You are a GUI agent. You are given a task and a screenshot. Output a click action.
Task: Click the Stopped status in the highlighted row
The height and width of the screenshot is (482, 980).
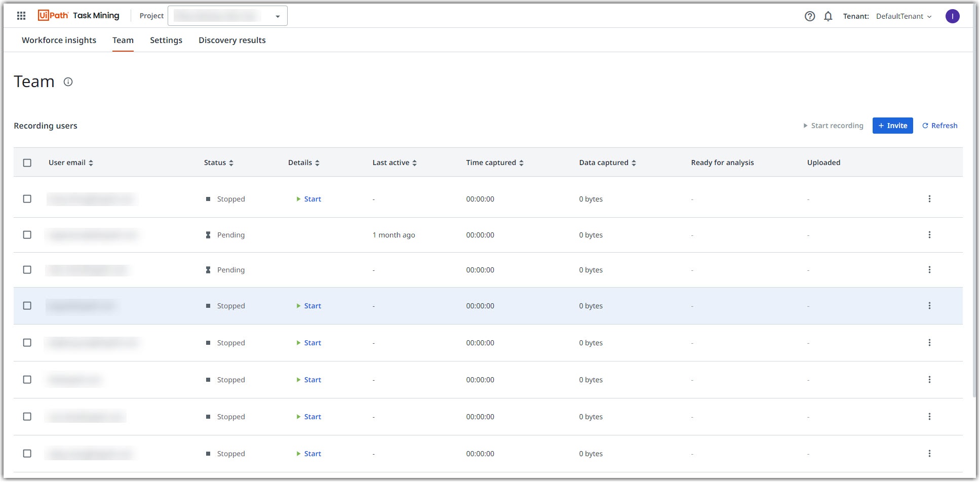click(225, 306)
